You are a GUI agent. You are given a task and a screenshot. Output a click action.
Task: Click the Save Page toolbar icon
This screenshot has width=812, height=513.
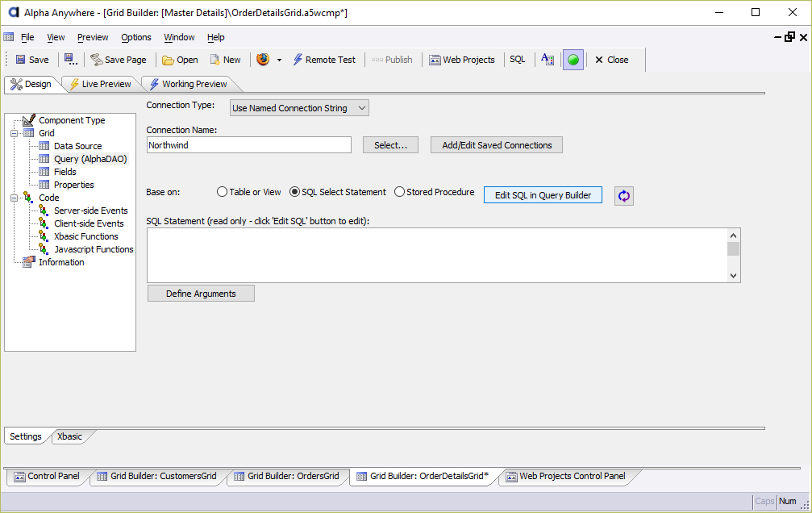[x=96, y=60]
